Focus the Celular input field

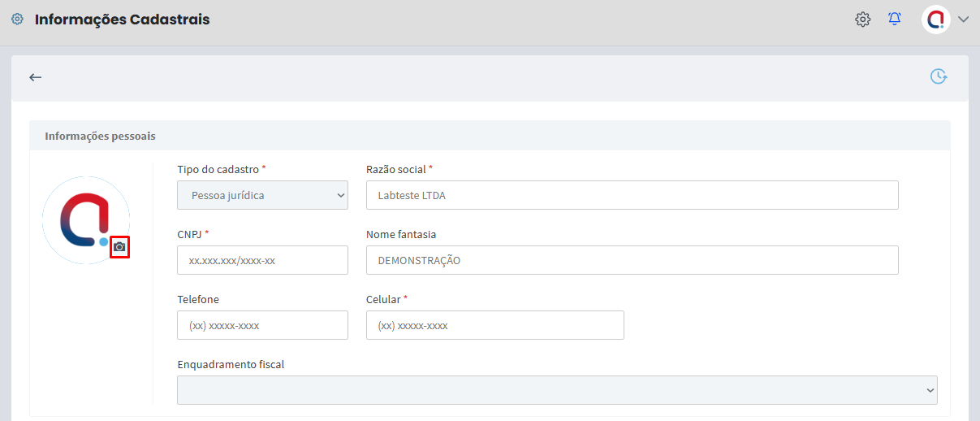coord(494,325)
